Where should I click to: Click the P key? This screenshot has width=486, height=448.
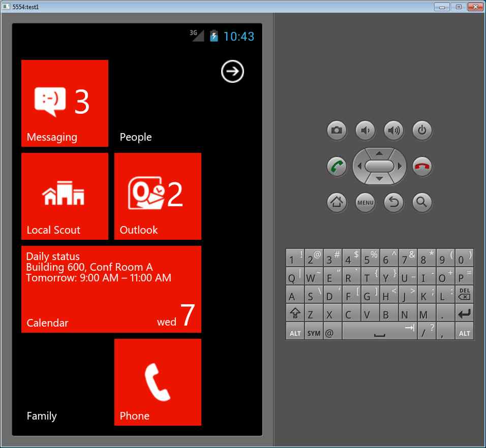[464, 275]
